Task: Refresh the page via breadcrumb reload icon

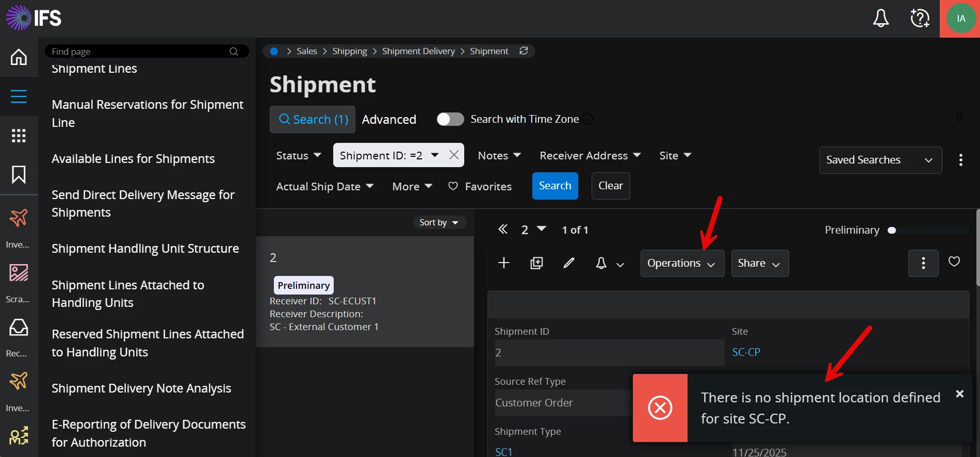Action: point(524,51)
